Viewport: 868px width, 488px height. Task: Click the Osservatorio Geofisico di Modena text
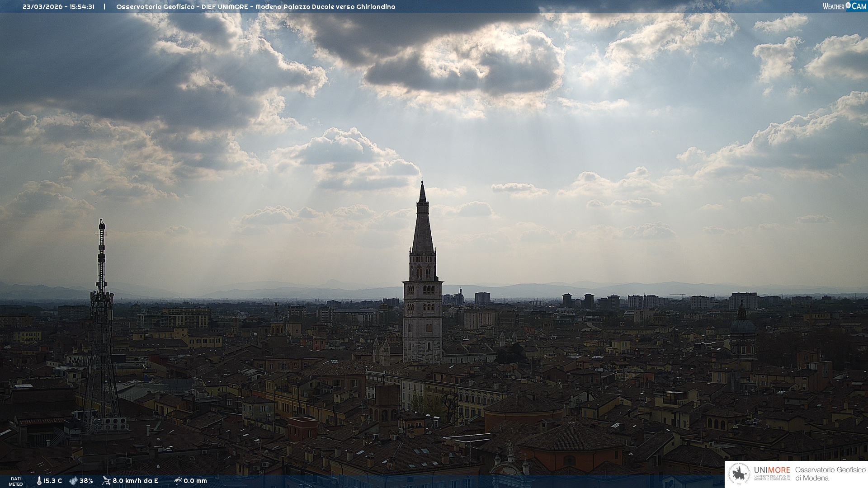830,474
